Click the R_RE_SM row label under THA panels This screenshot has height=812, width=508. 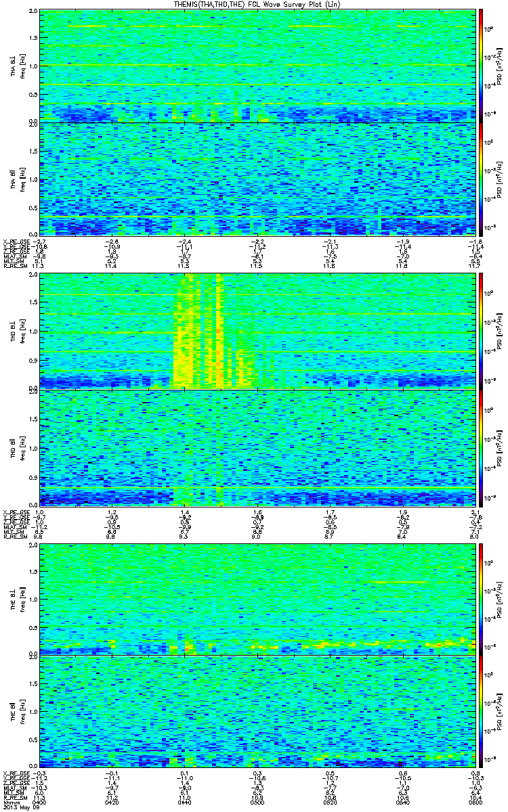pyautogui.click(x=14, y=267)
